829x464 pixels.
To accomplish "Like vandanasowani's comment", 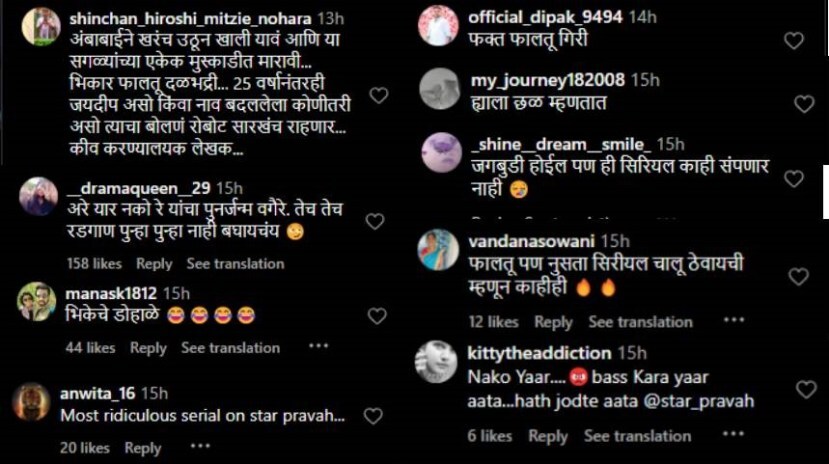I will [x=798, y=276].
